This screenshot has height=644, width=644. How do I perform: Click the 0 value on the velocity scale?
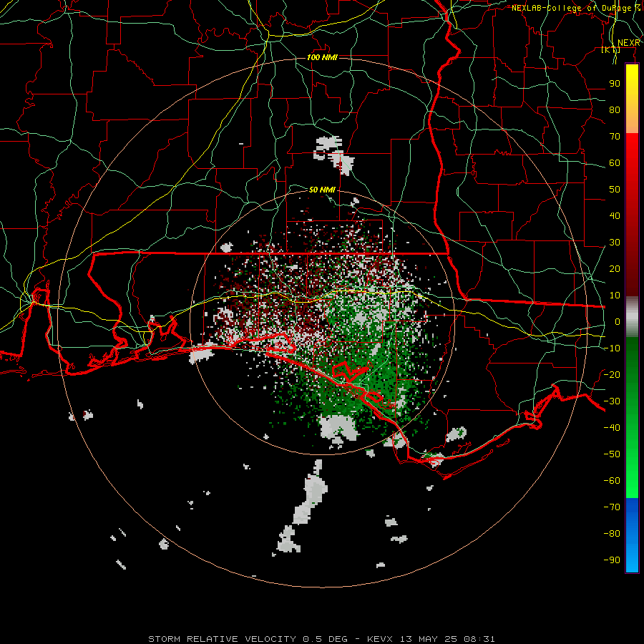pos(618,322)
